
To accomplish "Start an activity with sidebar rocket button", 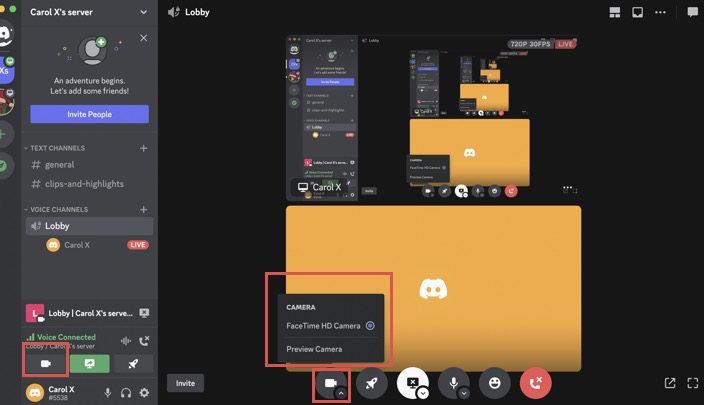I will 133,364.
